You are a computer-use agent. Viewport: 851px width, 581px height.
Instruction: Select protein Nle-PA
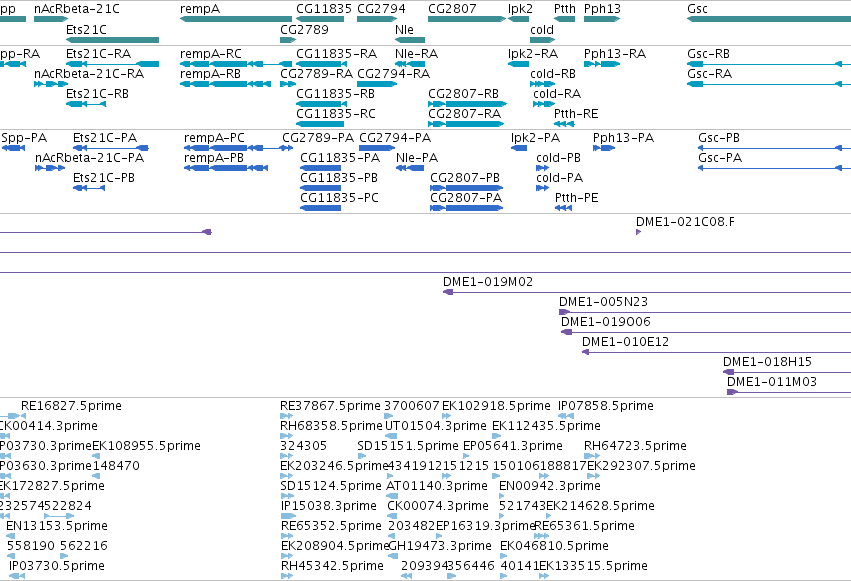(x=417, y=157)
